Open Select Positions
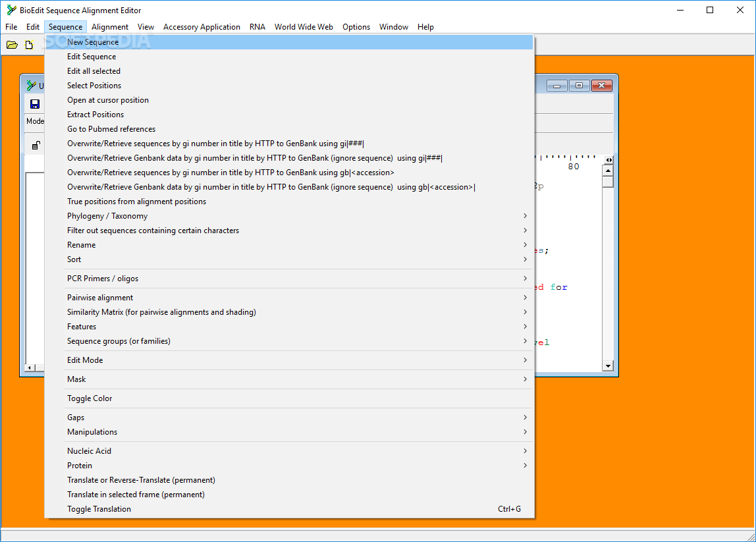This screenshot has width=756, height=542. 289,86
